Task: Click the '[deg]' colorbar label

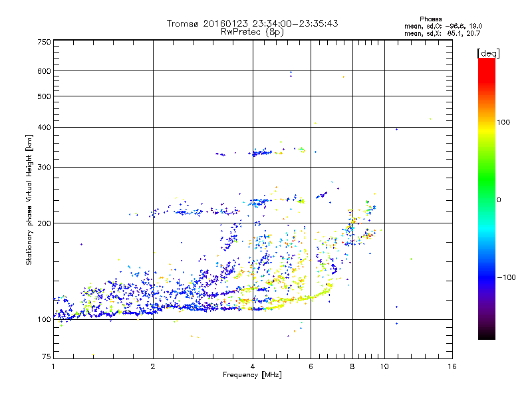Action: pos(488,53)
